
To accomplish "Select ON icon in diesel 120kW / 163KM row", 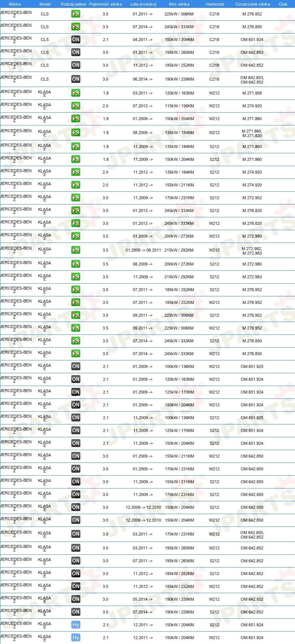I will [x=76, y=379].
